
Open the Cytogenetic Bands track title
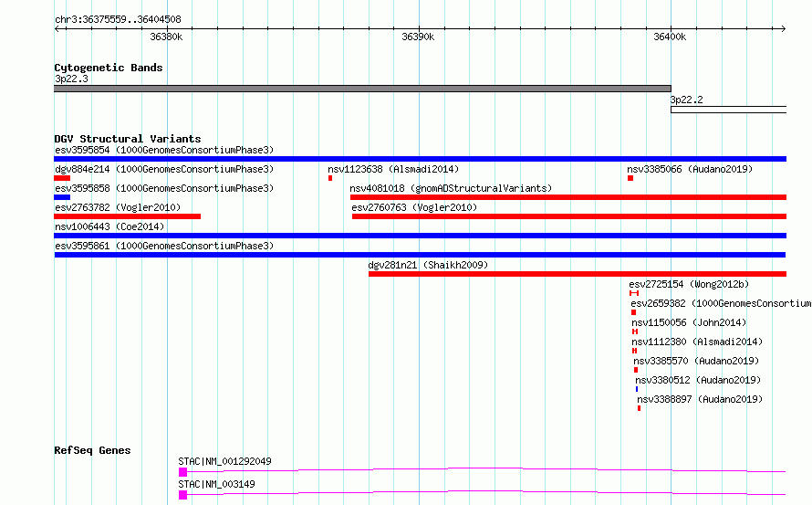click(109, 68)
